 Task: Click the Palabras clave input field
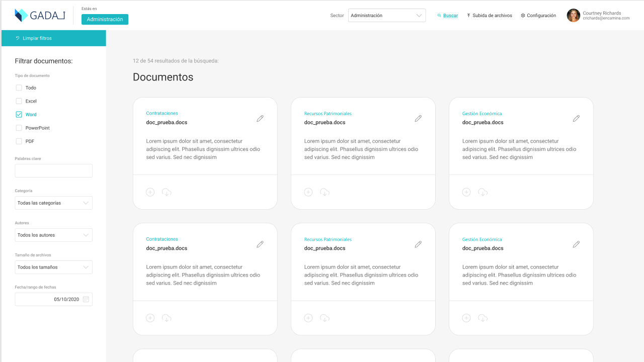click(54, 171)
